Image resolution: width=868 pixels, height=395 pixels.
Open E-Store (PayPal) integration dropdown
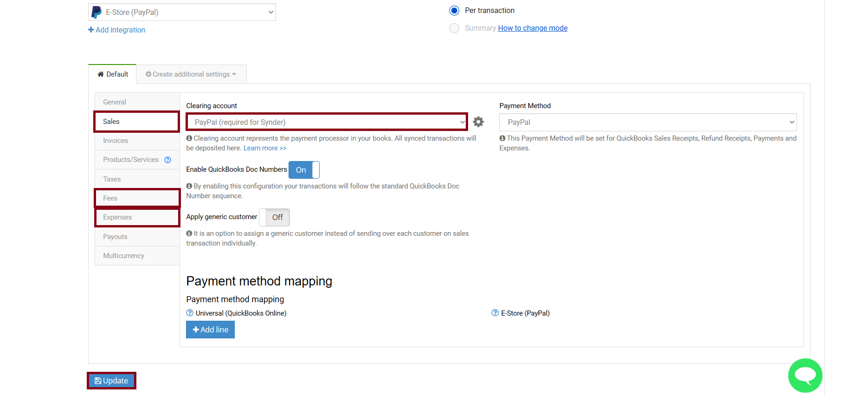(x=182, y=12)
